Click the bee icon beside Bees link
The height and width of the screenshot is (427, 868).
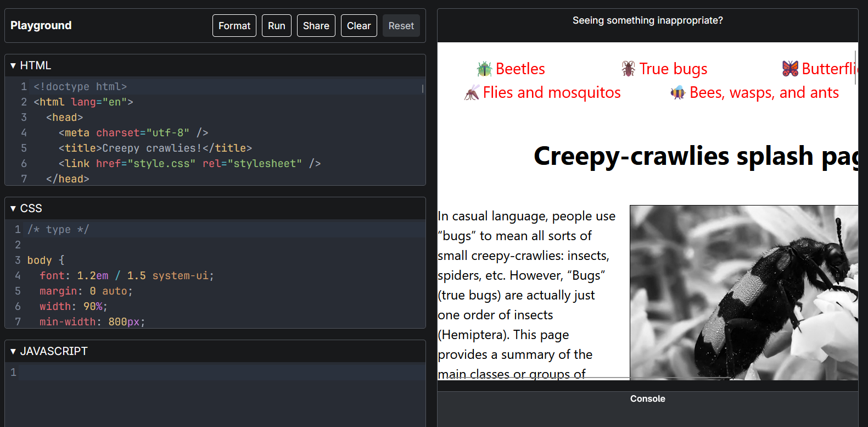(678, 92)
